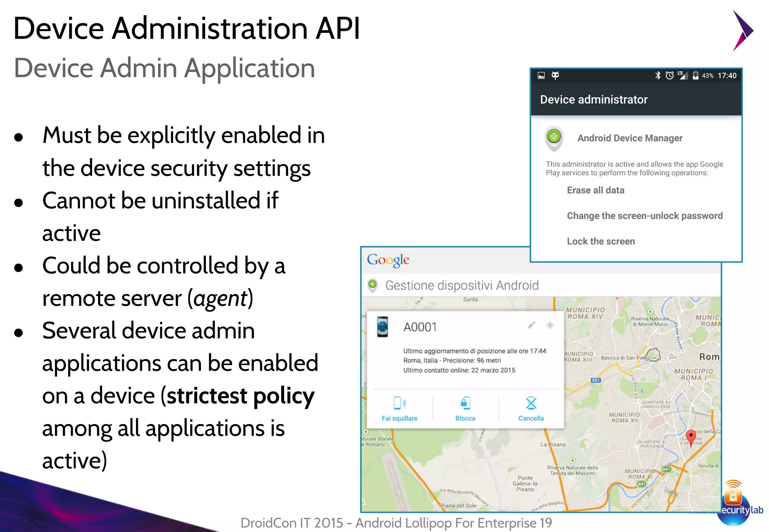
Task: Select the Lock the screen entry
Action: click(x=601, y=241)
